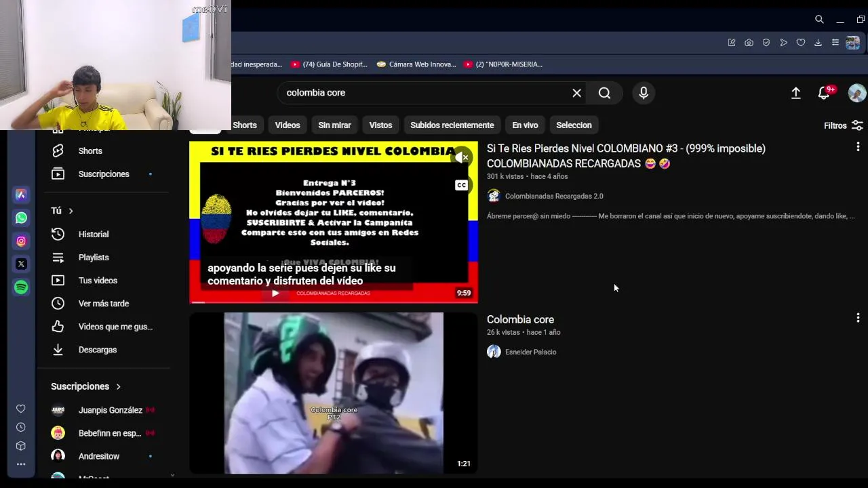
Task: Open YouTube account avatar menu
Action: coord(857,93)
